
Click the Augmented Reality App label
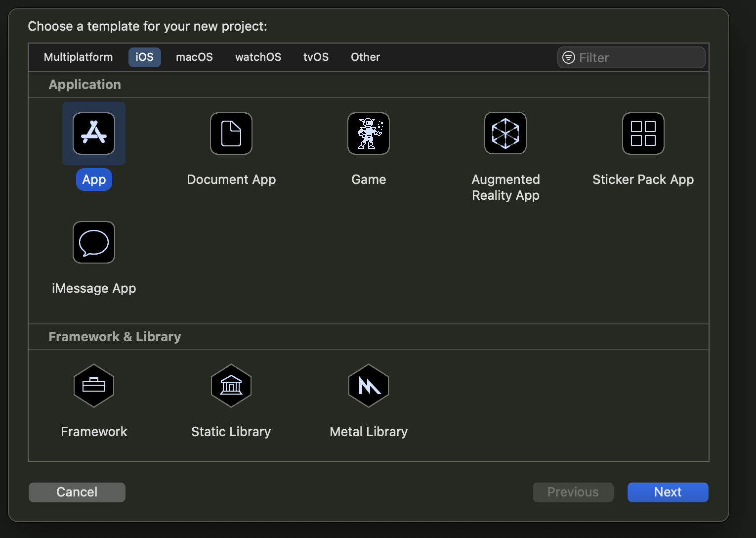(505, 187)
